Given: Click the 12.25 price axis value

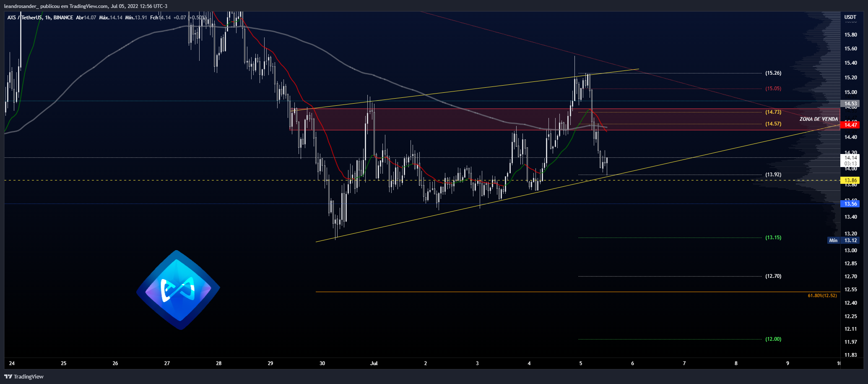Looking at the screenshot, I should click(x=851, y=316).
